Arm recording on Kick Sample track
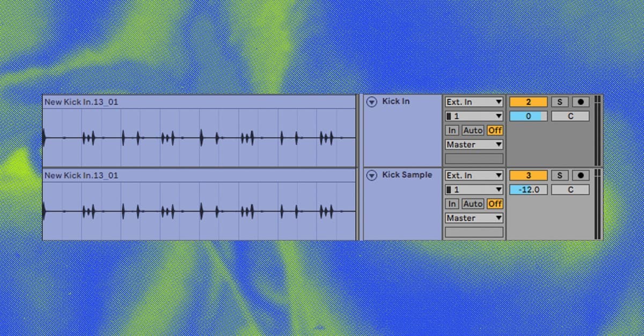Screen dimensions: 644x336 tap(580, 175)
